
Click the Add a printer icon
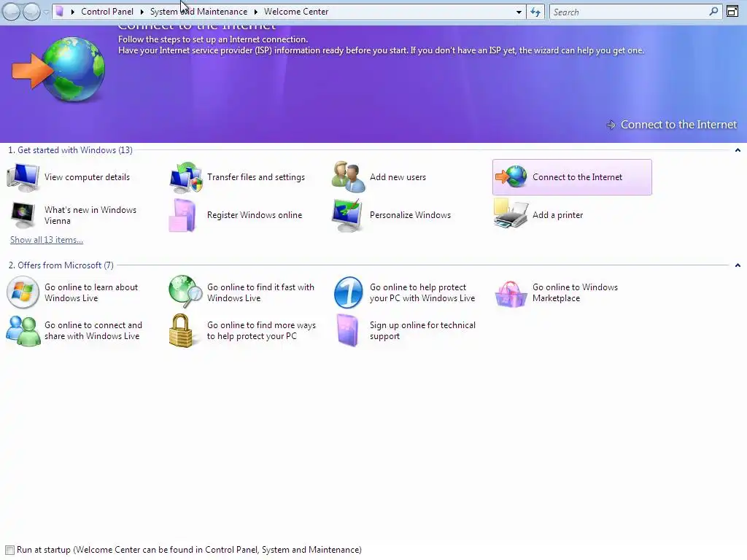[x=511, y=214]
